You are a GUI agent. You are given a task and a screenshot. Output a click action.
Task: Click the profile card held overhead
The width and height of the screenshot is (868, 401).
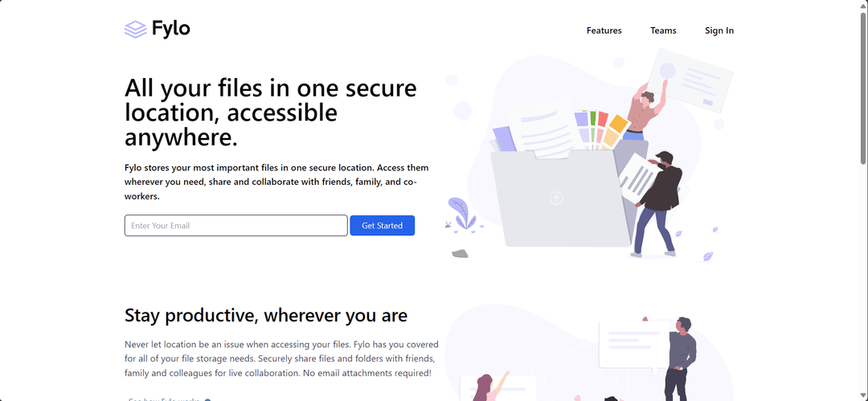tap(690, 80)
